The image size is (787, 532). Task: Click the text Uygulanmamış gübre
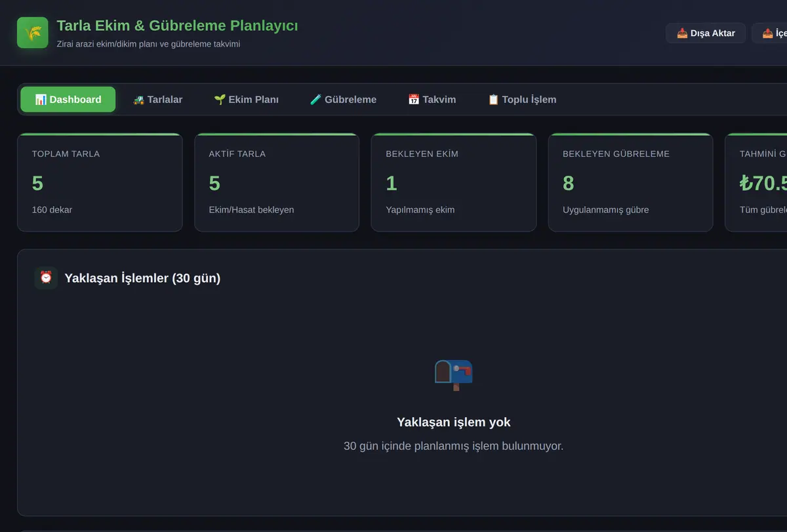606,210
